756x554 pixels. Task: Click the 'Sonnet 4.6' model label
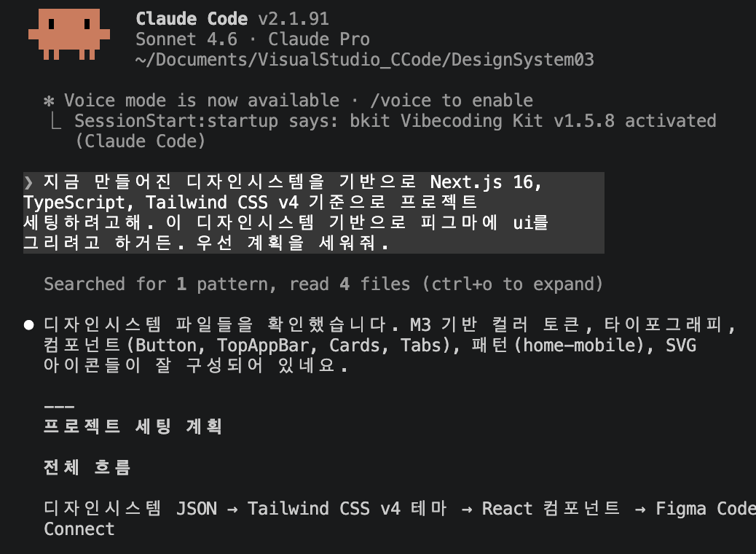(x=186, y=39)
